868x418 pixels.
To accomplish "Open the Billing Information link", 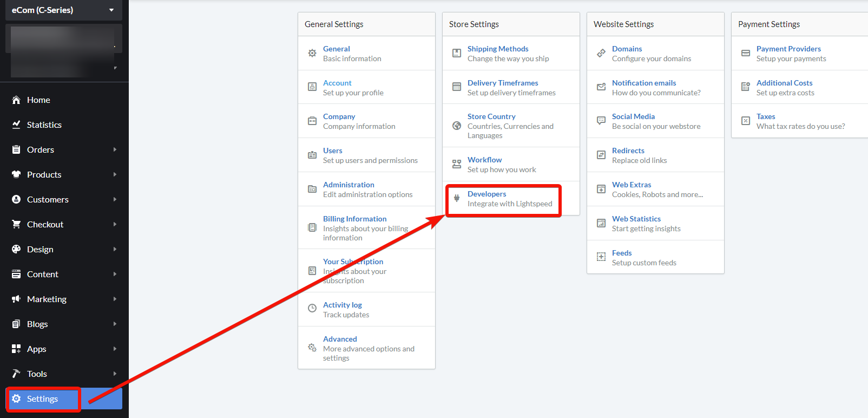I will coord(354,219).
